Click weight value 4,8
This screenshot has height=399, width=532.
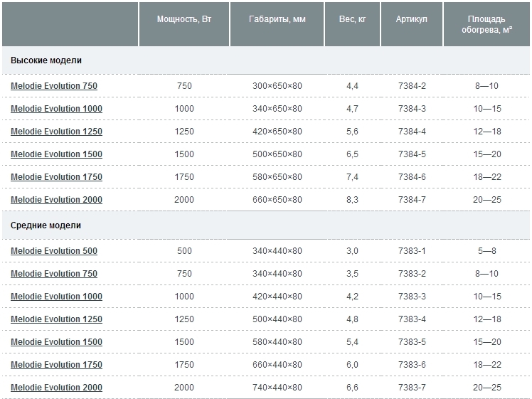point(352,319)
